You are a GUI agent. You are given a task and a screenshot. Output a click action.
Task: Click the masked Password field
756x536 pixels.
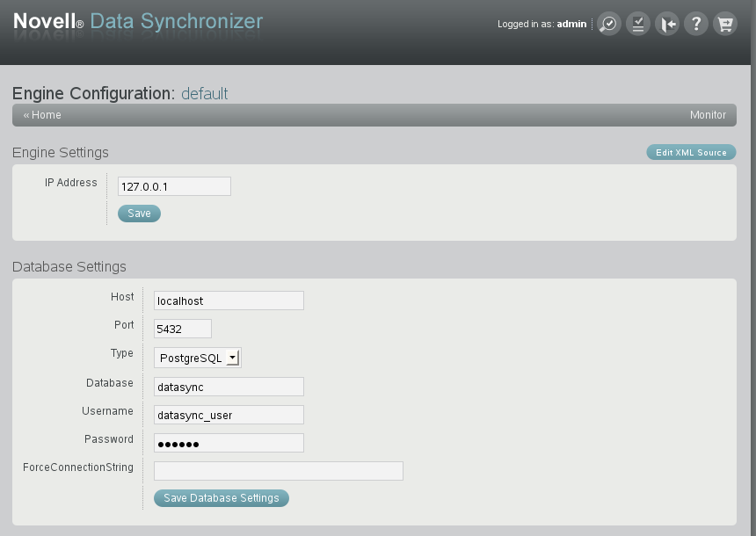pos(229,442)
